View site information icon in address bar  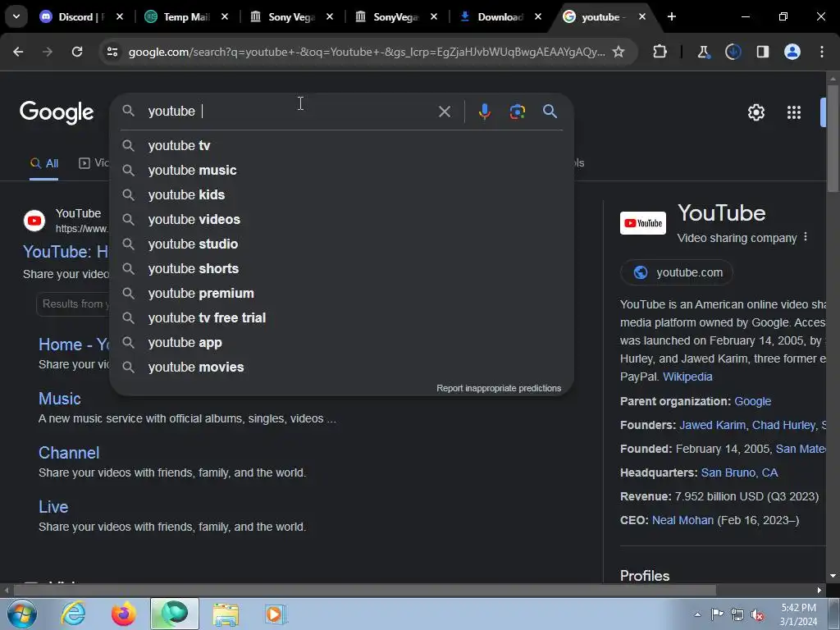point(112,52)
